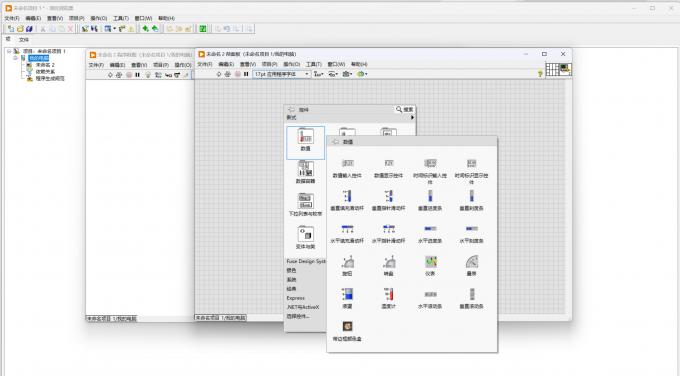Open the Fuse Design System palette entry
This screenshot has width=680, height=376.
pos(306,262)
